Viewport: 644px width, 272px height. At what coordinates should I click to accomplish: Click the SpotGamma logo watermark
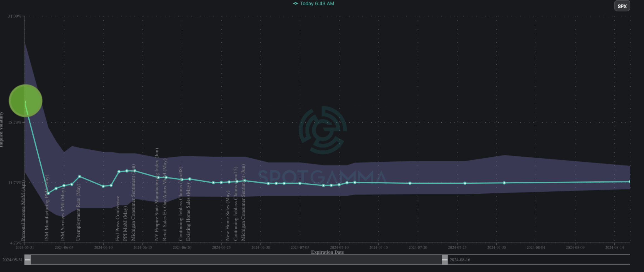coord(323,130)
